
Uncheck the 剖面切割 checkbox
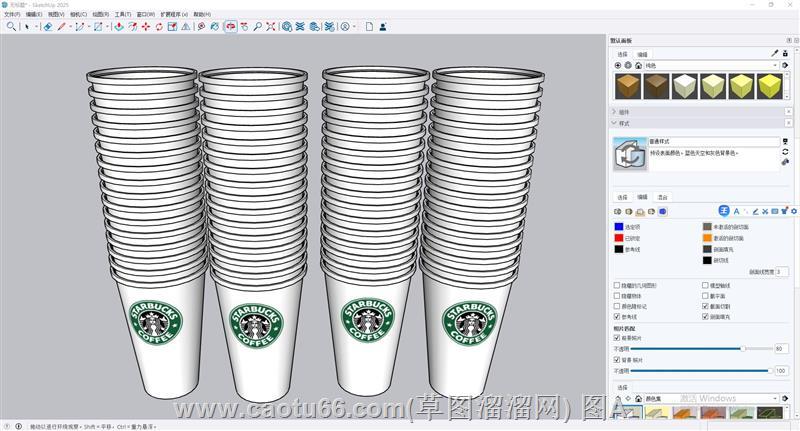pos(705,306)
